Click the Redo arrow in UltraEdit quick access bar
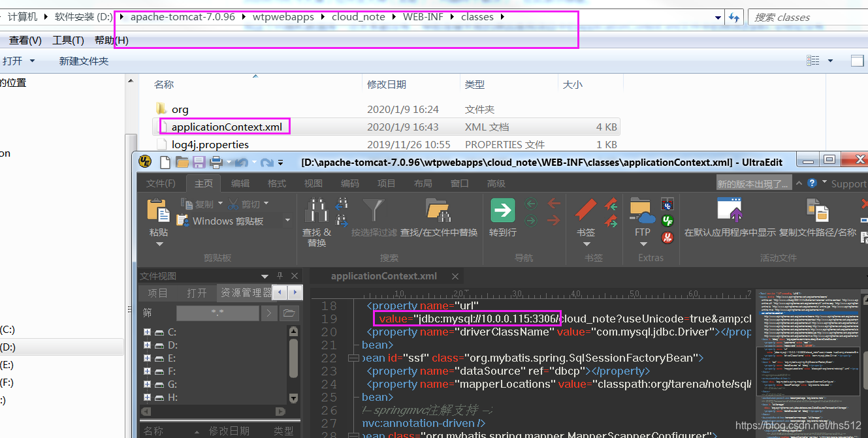 [x=266, y=162]
